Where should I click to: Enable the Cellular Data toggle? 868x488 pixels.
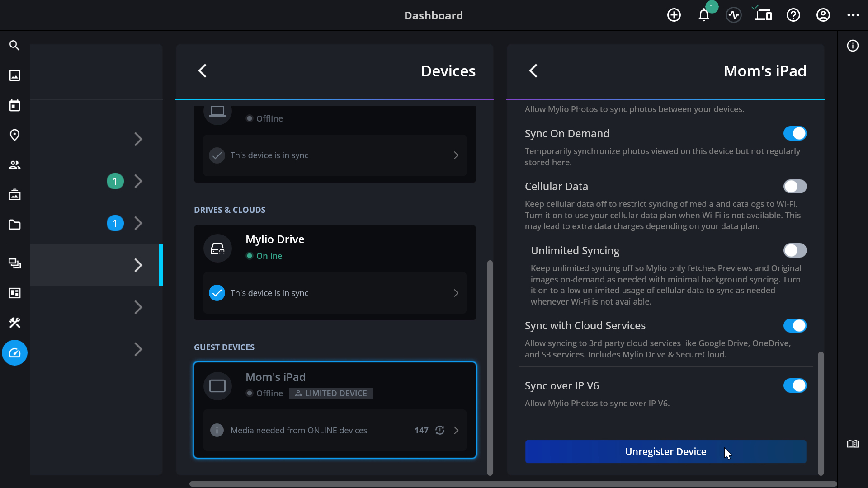pyautogui.click(x=795, y=187)
